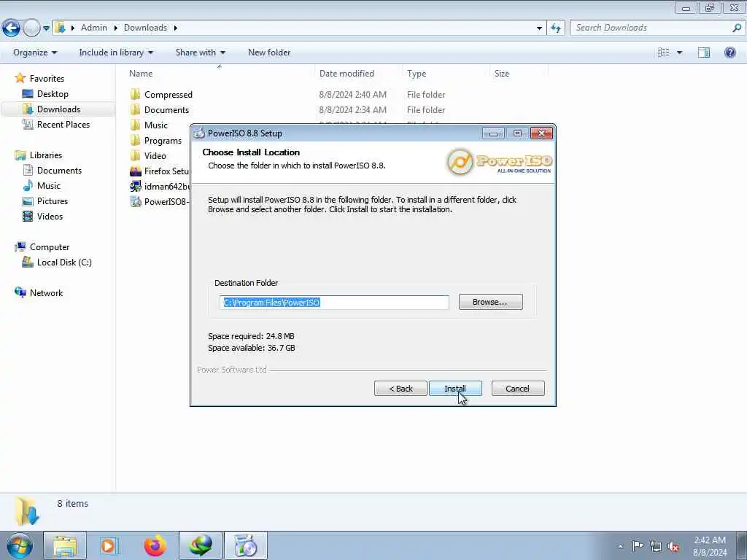Select the PowerISO8 installer file icon

pos(135,201)
